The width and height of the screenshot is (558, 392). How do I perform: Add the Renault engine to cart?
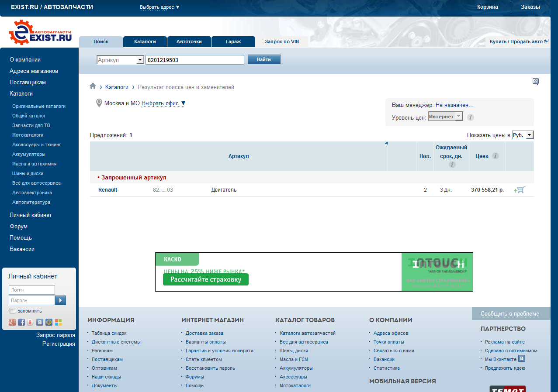[x=520, y=190]
